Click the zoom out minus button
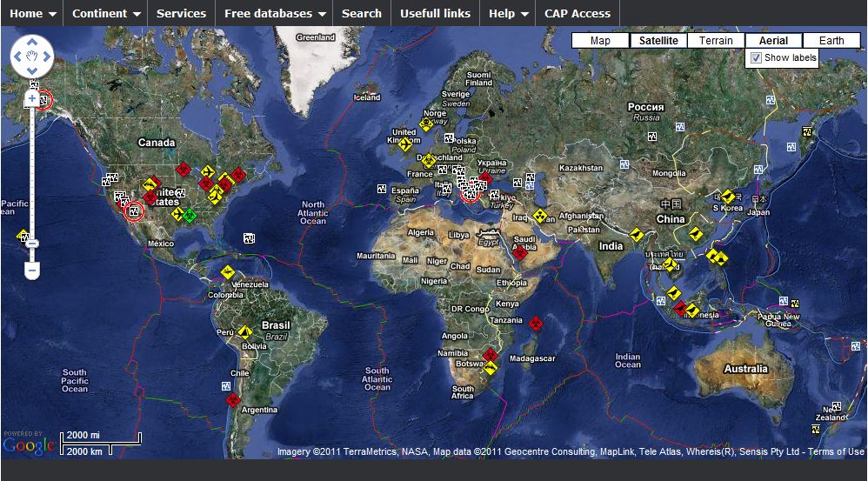 coord(32,271)
